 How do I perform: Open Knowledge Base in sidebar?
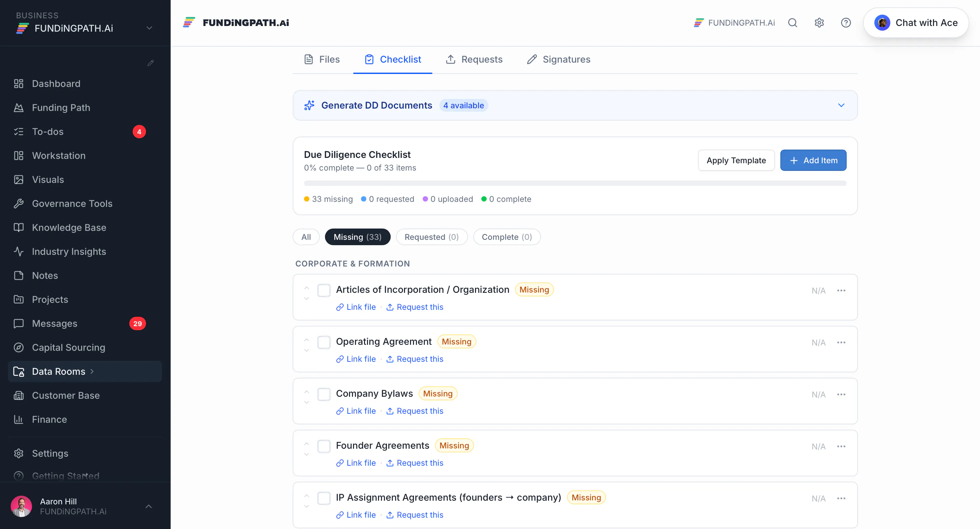point(85,228)
